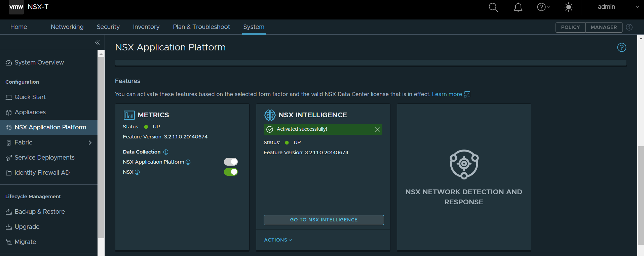Follow the Learn more link
This screenshot has width=644, height=256.
click(x=447, y=94)
